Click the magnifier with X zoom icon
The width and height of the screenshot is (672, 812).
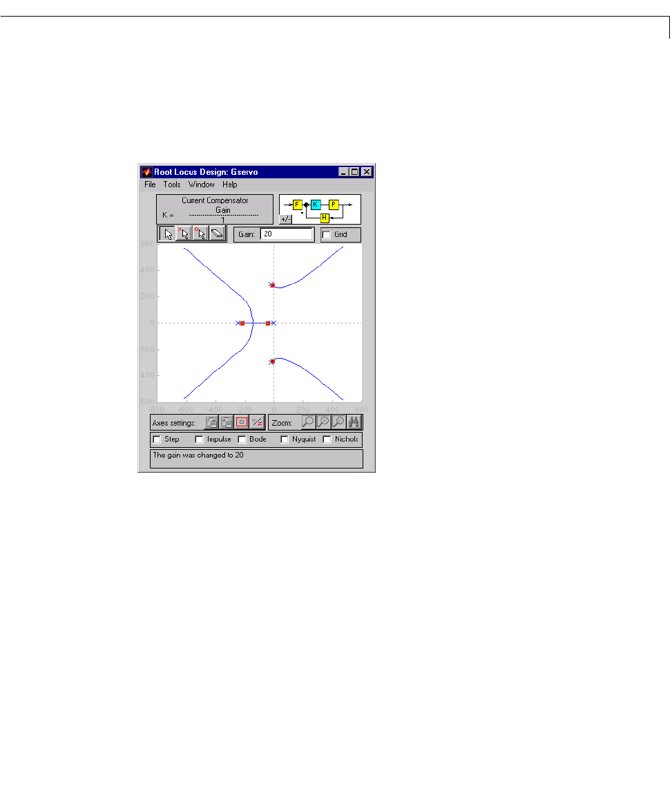click(323, 422)
